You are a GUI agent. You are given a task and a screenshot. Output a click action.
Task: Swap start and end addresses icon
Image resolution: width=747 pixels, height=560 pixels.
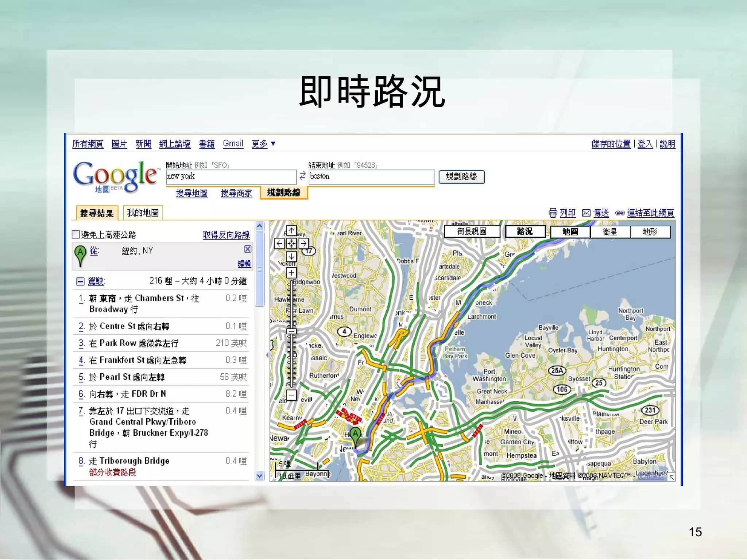[302, 176]
